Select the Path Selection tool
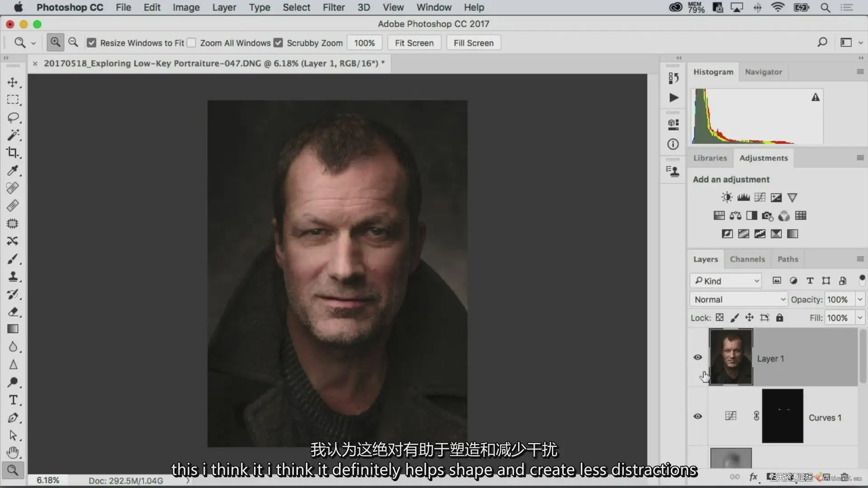Image resolution: width=868 pixels, height=488 pixels. [x=13, y=435]
